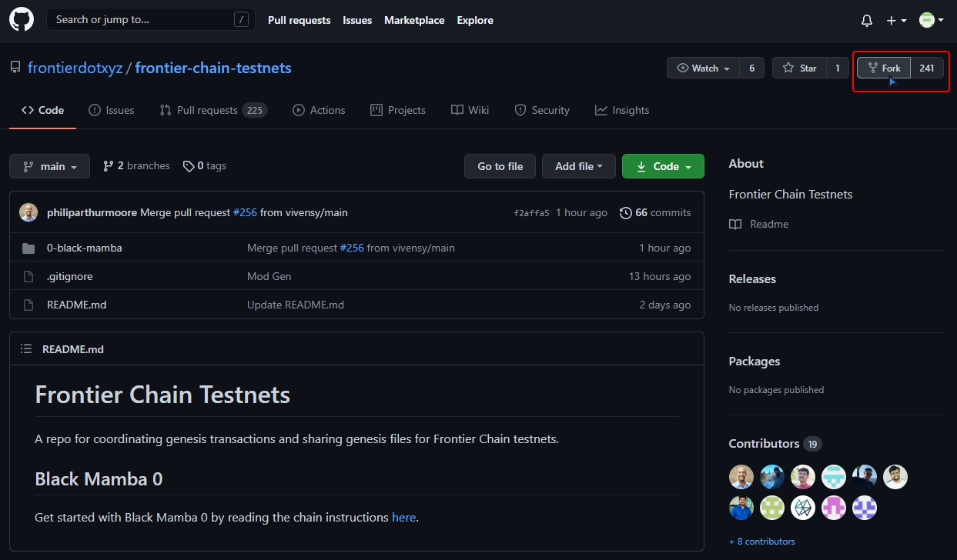View the 241 forks count

tap(927, 68)
